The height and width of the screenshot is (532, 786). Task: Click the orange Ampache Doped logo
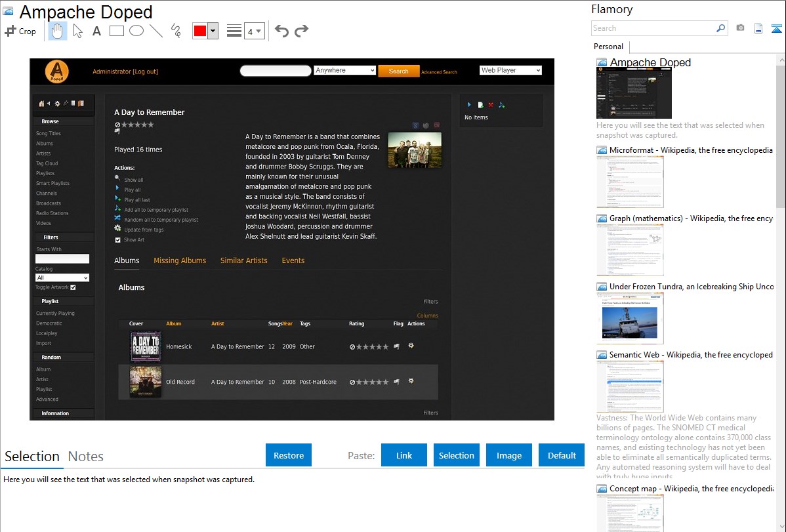(56, 72)
